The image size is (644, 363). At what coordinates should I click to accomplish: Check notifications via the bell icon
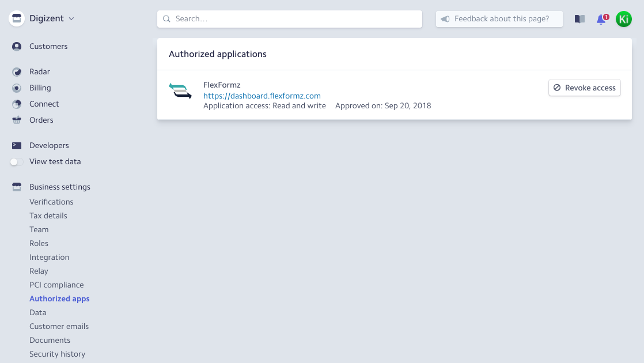click(x=601, y=19)
